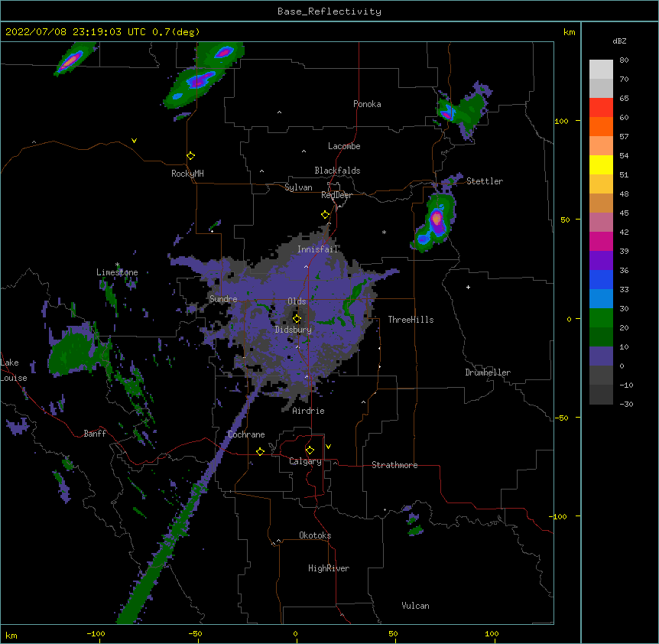Click the Ponoka town label
The height and width of the screenshot is (644, 659).
[367, 104]
